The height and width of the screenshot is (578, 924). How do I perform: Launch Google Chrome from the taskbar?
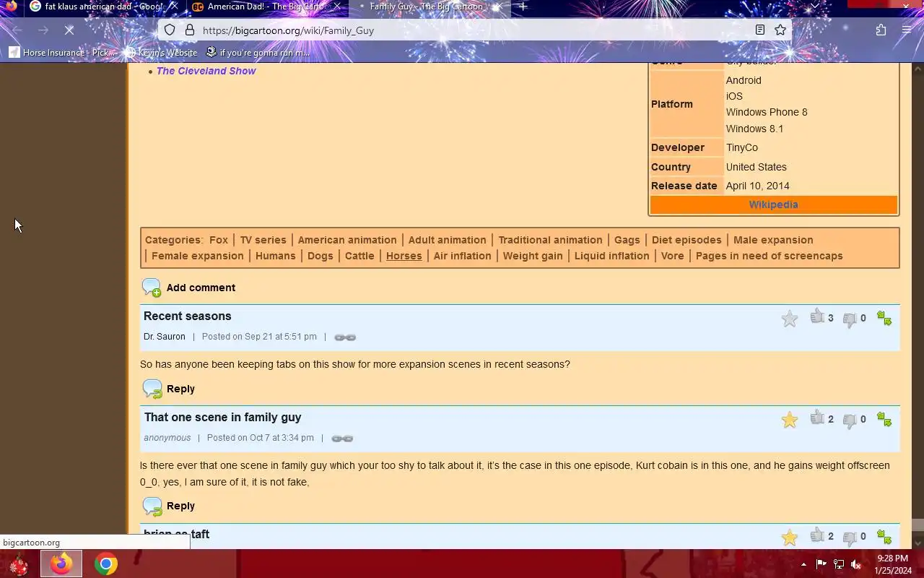[x=106, y=564]
